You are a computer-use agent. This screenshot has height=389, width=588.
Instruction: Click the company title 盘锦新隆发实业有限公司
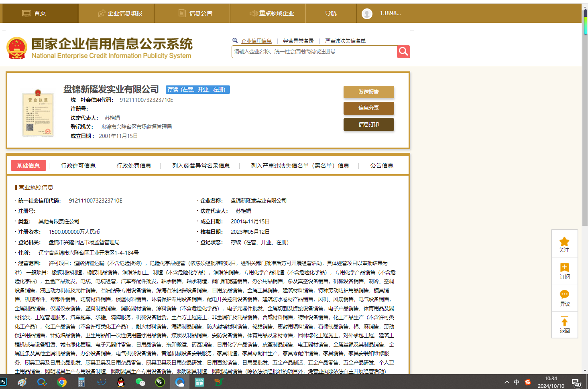pos(111,89)
